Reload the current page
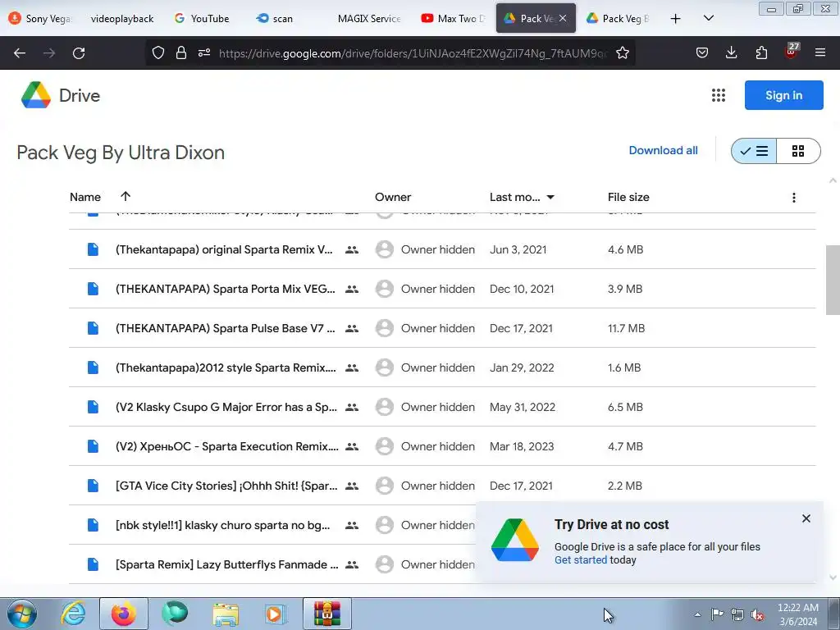Screen dimensions: 840x630 [79, 53]
